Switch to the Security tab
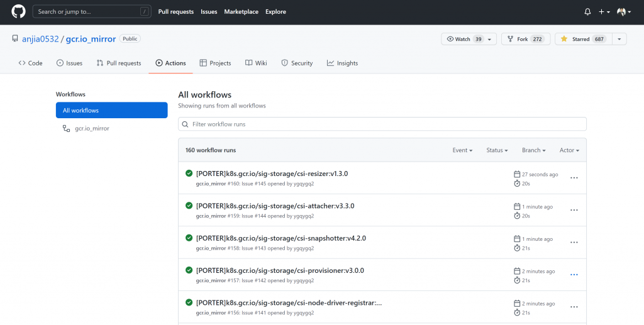This screenshot has height=325, width=644. click(x=297, y=63)
